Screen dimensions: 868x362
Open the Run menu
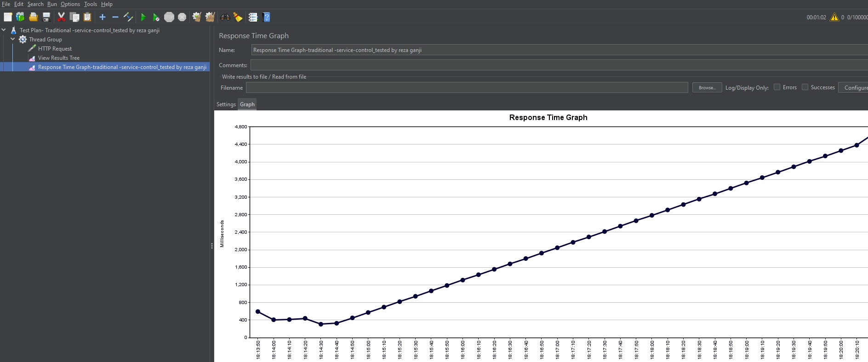click(x=52, y=4)
